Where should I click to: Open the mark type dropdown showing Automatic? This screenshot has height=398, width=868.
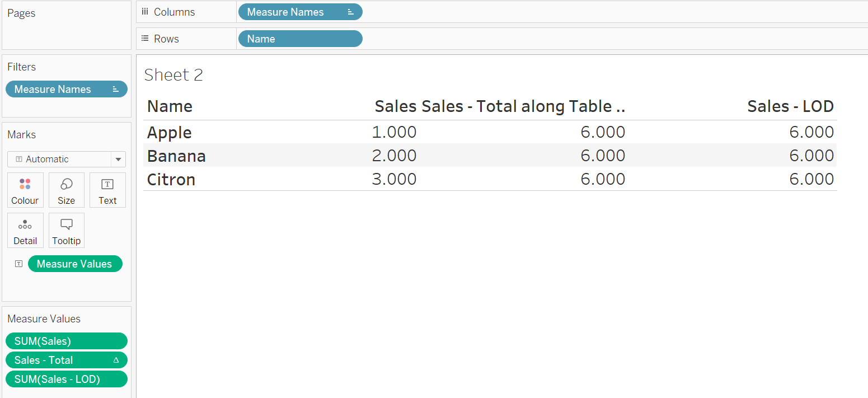(x=66, y=159)
